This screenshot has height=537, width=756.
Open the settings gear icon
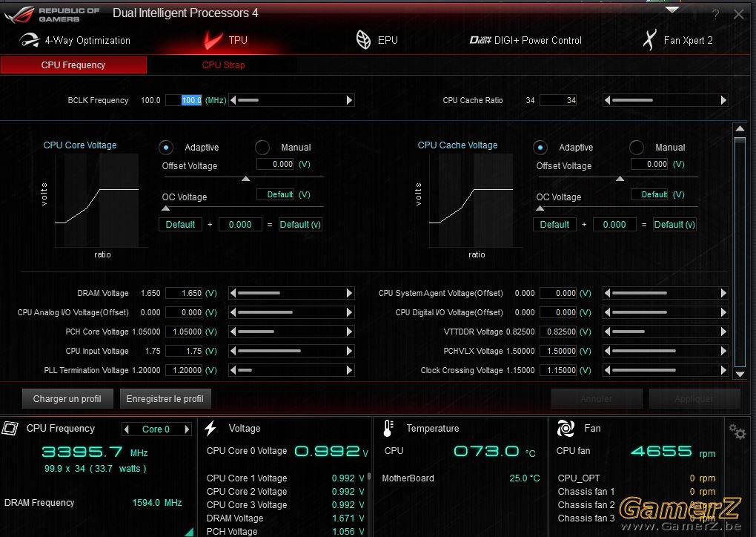(x=737, y=432)
